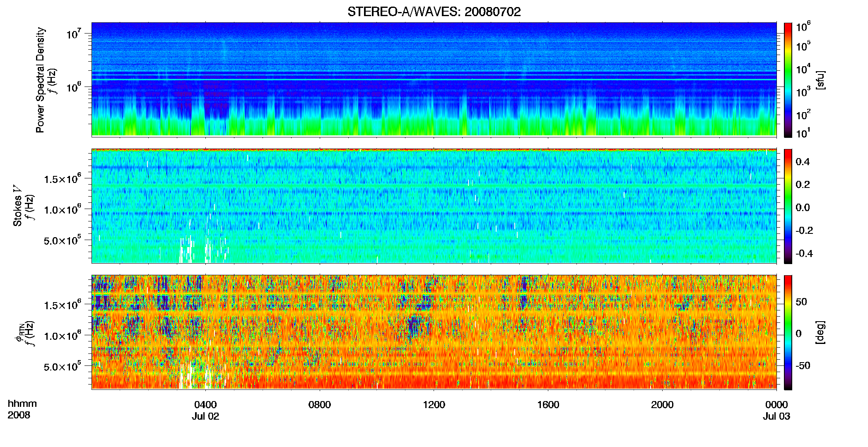Image resolution: width=868 pixels, height=447 pixels.
Task: Click the 1200 time tick label
Action: tap(434, 405)
